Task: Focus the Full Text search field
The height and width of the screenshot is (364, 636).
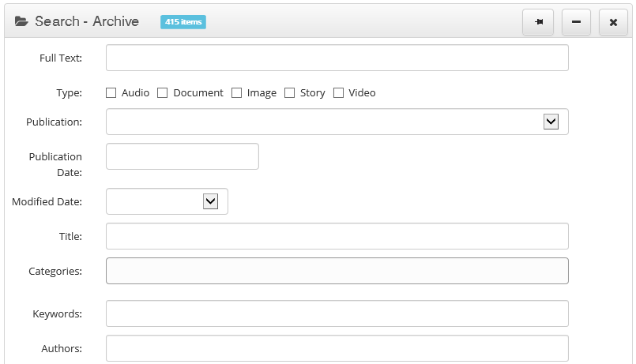Action: tap(337, 58)
